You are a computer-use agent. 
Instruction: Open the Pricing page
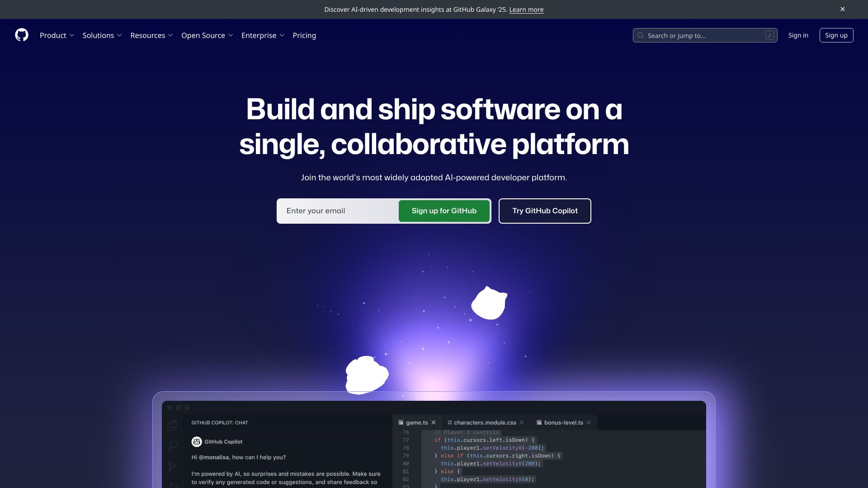tap(304, 35)
